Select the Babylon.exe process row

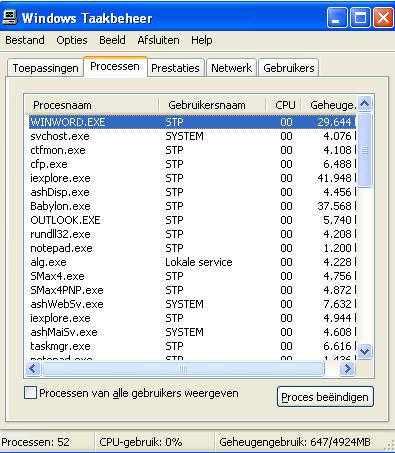click(192, 206)
